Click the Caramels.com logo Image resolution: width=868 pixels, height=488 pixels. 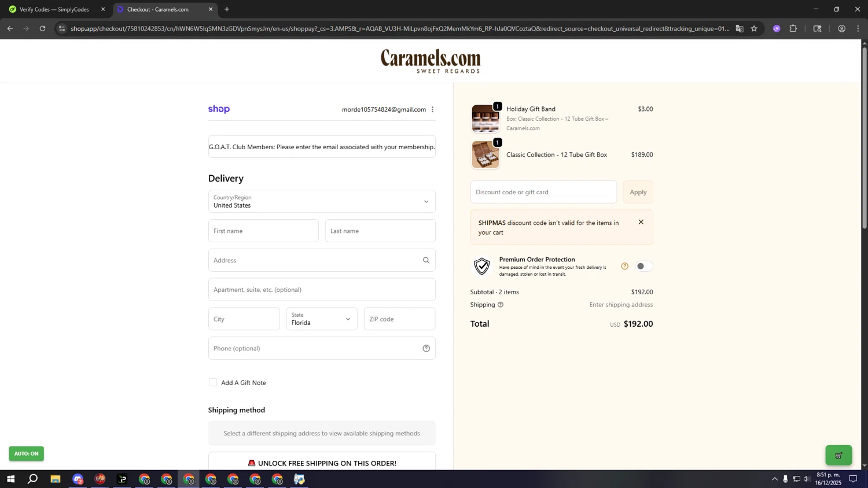click(431, 61)
